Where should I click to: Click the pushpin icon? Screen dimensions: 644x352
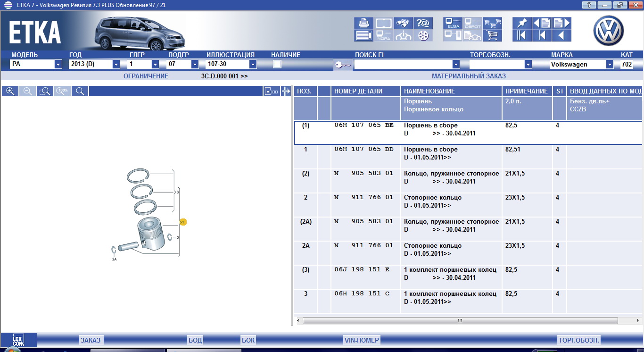pyautogui.click(x=522, y=23)
